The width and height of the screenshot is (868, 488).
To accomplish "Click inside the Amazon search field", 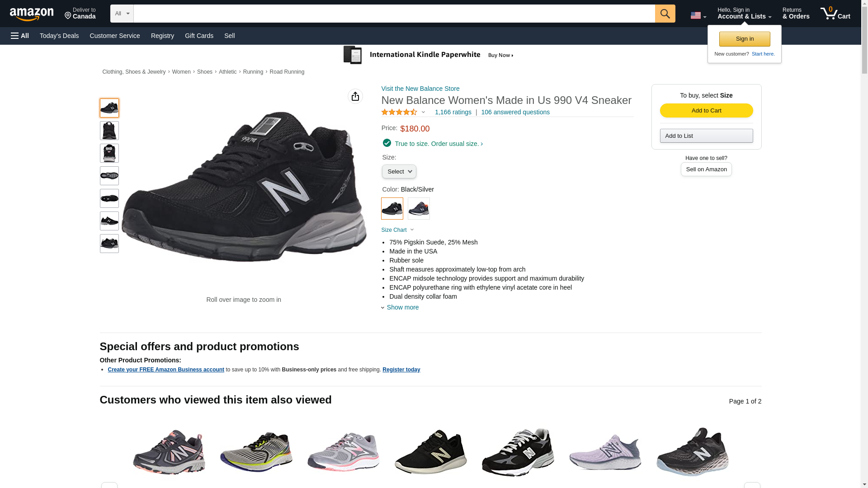I will click(x=394, y=14).
